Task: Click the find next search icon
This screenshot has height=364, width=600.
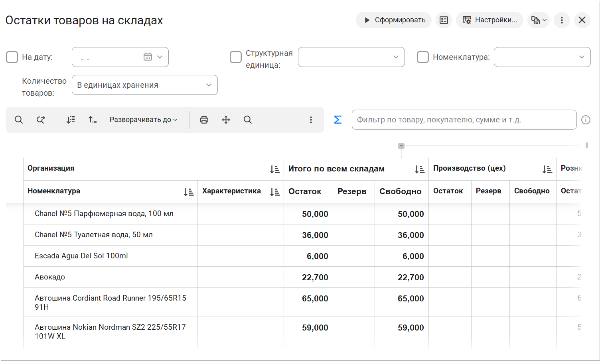Action: [41, 120]
